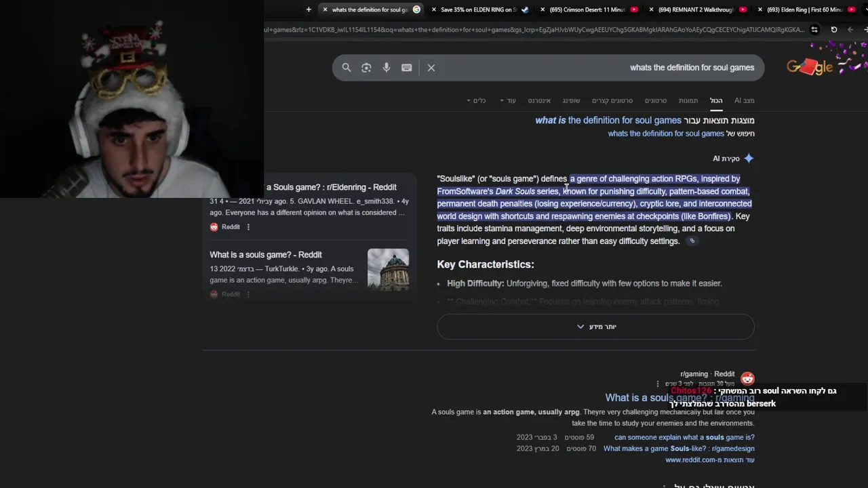The image size is (868, 488).
Task: Select the 'אינטרנט' web tab
Action: pos(539,100)
